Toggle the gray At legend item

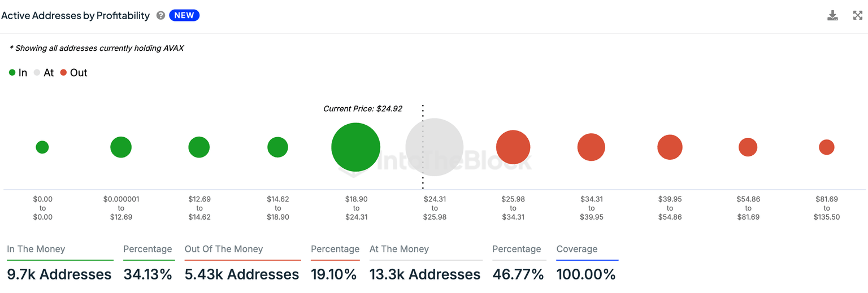[44, 73]
